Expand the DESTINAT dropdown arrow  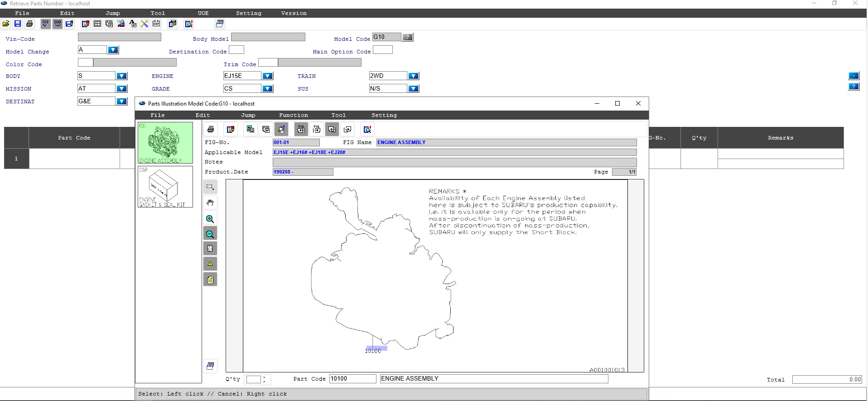pyautogui.click(x=122, y=101)
